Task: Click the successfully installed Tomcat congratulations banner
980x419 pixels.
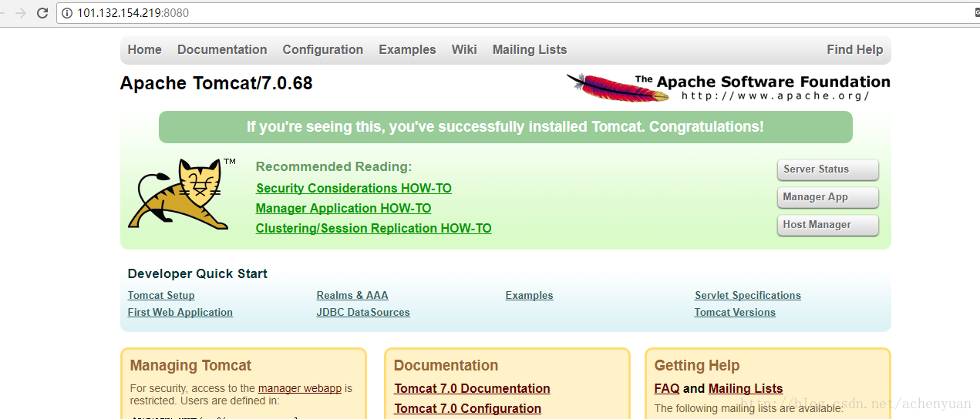Action: pyautogui.click(x=506, y=127)
